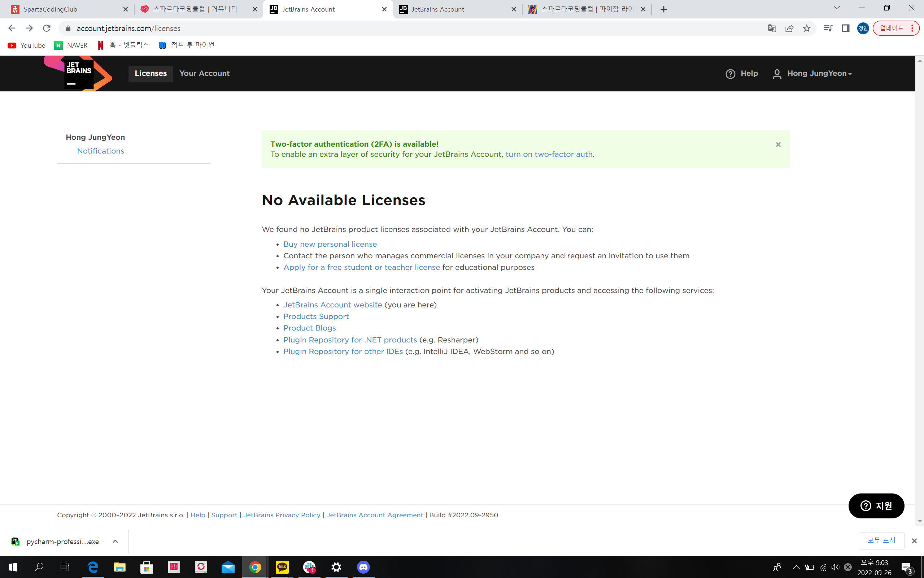The width and height of the screenshot is (924, 578).
Task: Click the Support link in the footer
Action: (224, 515)
